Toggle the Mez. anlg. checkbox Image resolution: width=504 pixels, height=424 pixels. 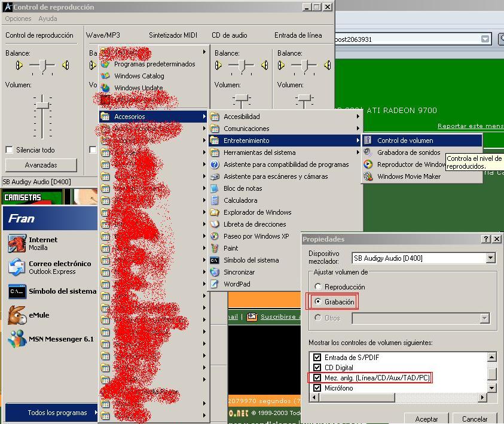[317, 378]
